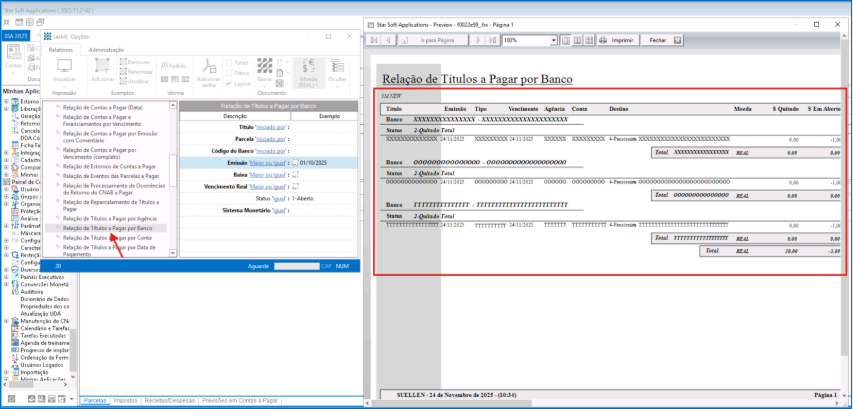853x409 pixels.
Task: Click the 'Maior ou Igual' link for Emissão
Action: point(269,161)
